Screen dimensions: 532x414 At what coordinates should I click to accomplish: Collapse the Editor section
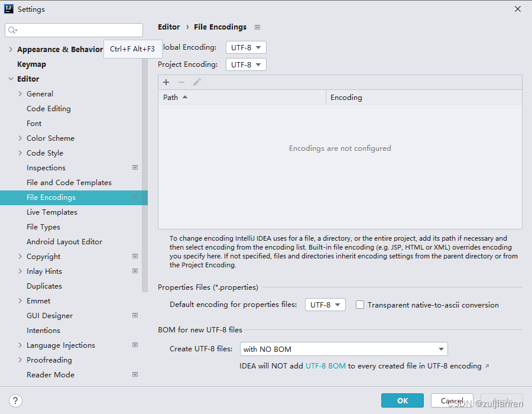[x=11, y=79]
